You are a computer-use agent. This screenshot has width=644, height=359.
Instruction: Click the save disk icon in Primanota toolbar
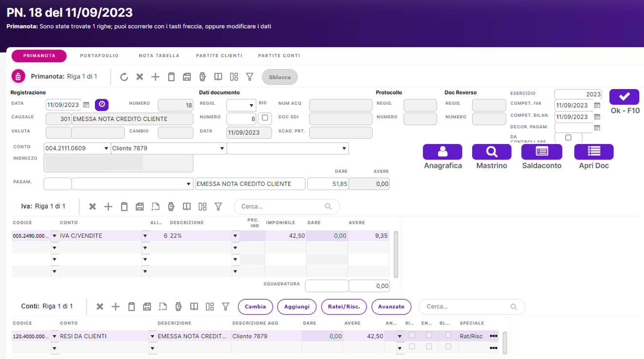(186, 77)
